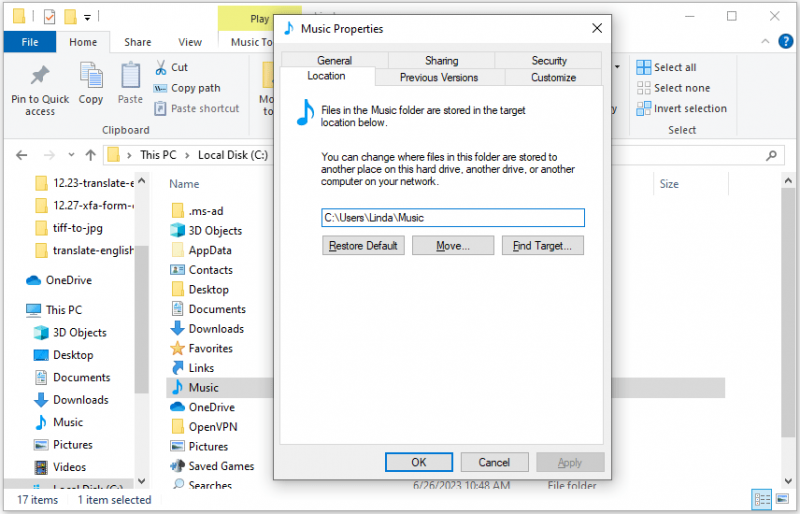
Task: Open the File menu
Action: 30,42
